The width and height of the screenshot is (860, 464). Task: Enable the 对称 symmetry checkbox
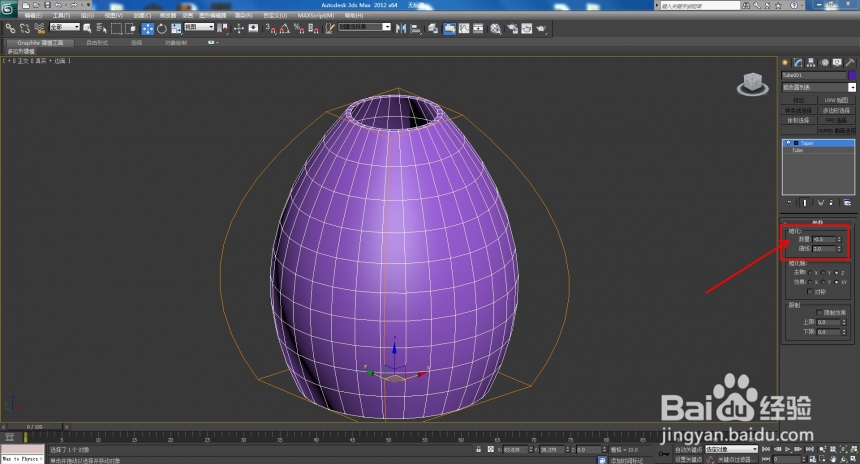click(810, 292)
